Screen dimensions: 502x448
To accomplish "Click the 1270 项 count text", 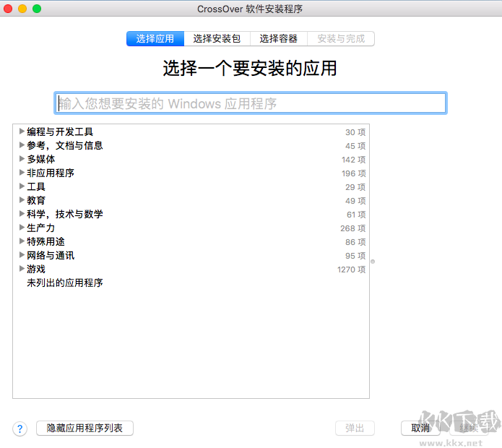I will (351, 270).
